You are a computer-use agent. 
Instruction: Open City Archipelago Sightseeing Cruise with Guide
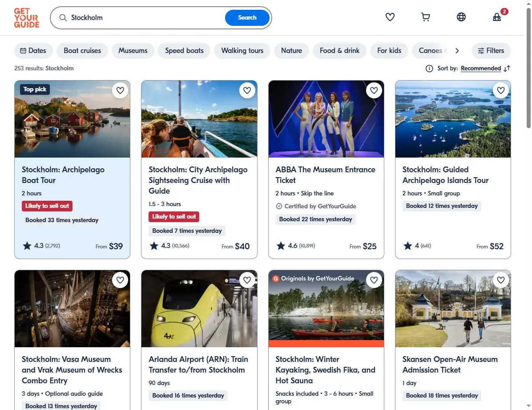tap(198, 180)
